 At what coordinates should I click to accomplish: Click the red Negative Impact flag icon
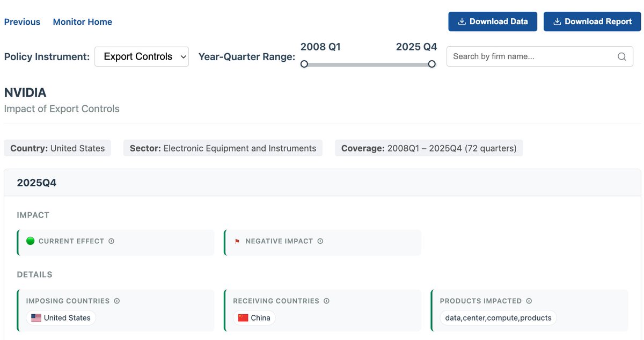coord(238,241)
